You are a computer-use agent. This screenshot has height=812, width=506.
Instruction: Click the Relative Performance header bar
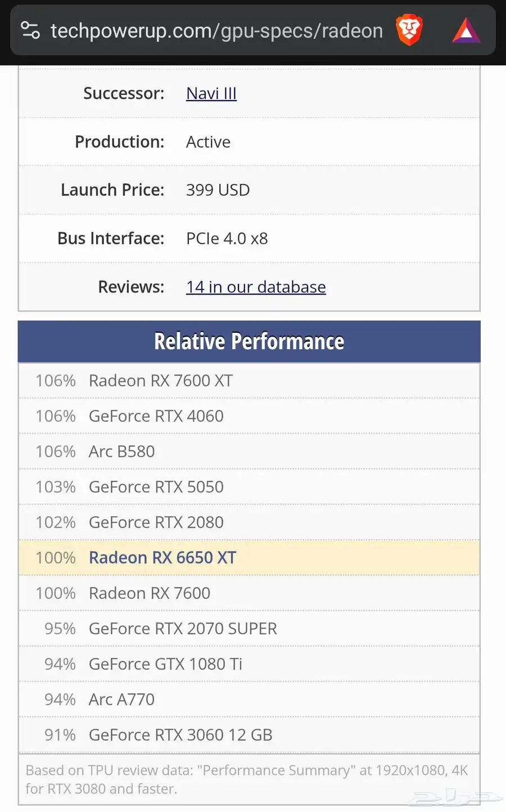(249, 341)
